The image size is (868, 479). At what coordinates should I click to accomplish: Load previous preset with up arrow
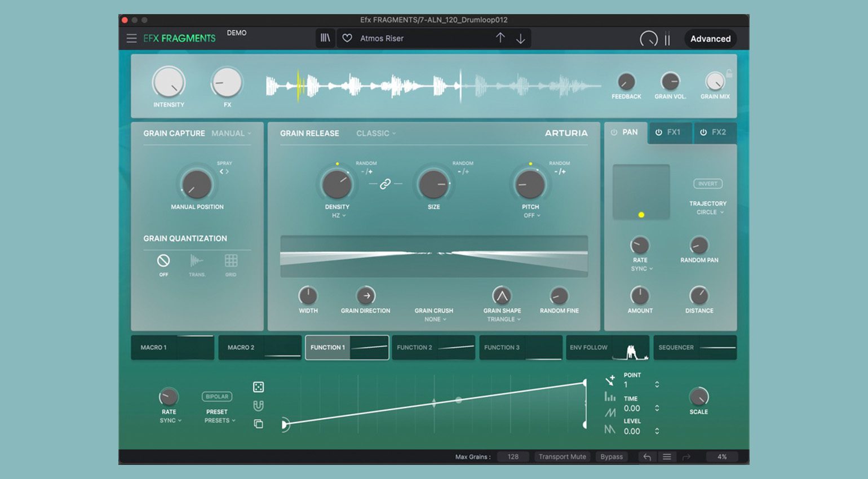(x=500, y=38)
